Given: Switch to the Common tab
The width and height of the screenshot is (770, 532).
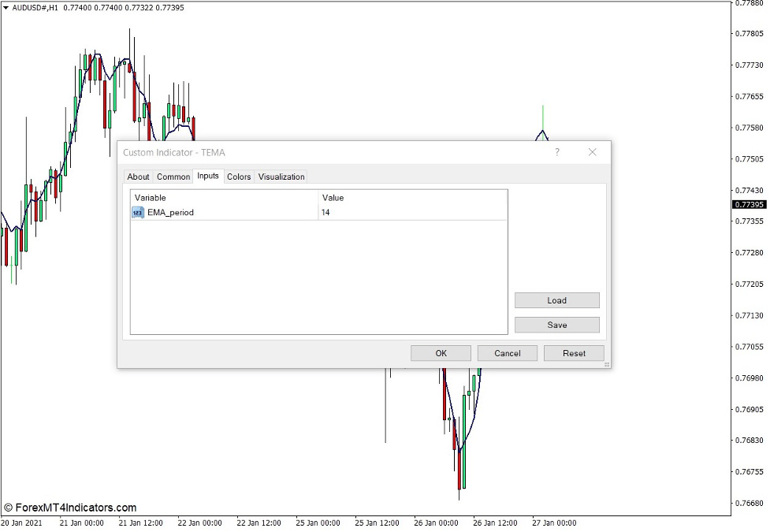Looking at the screenshot, I should pyautogui.click(x=173, y=177).
